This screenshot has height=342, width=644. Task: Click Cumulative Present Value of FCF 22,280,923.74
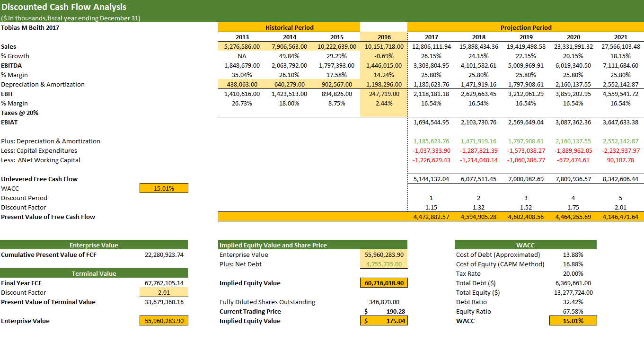pyautogui.click(x=164, y=254)
